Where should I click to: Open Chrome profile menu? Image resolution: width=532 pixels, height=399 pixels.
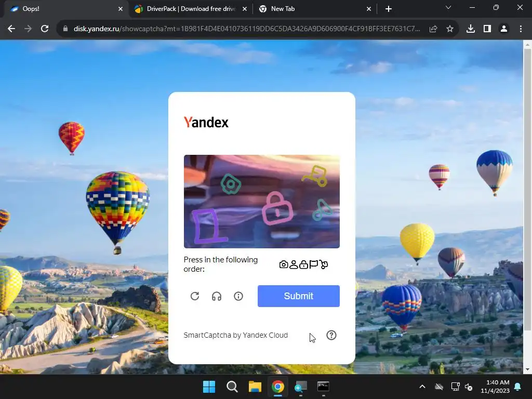tap(504, 29)
